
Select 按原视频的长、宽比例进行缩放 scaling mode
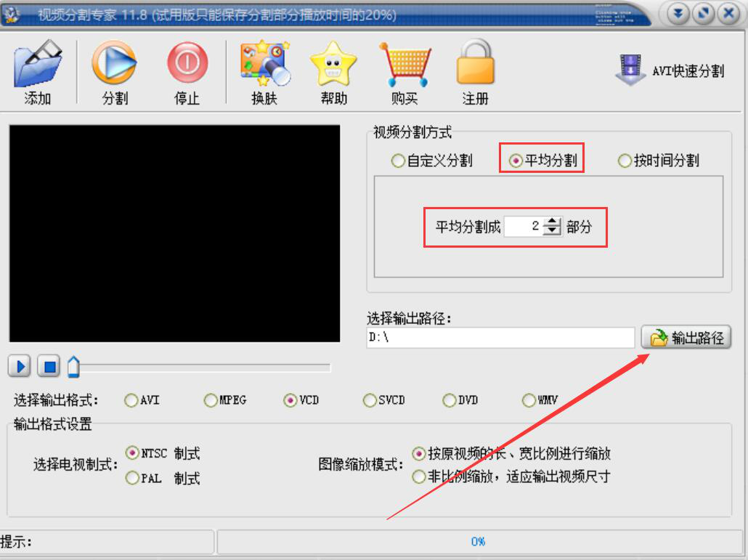[x=511, y=453]
